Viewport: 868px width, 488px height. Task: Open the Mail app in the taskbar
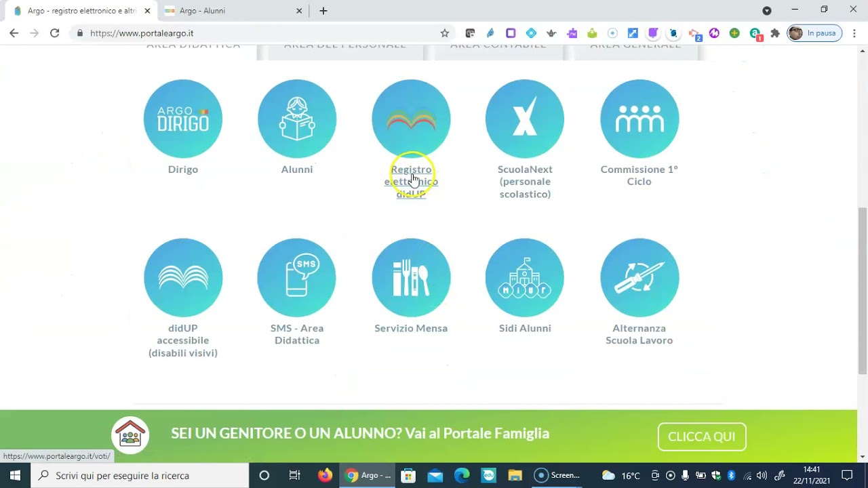[x=435, y=475]
